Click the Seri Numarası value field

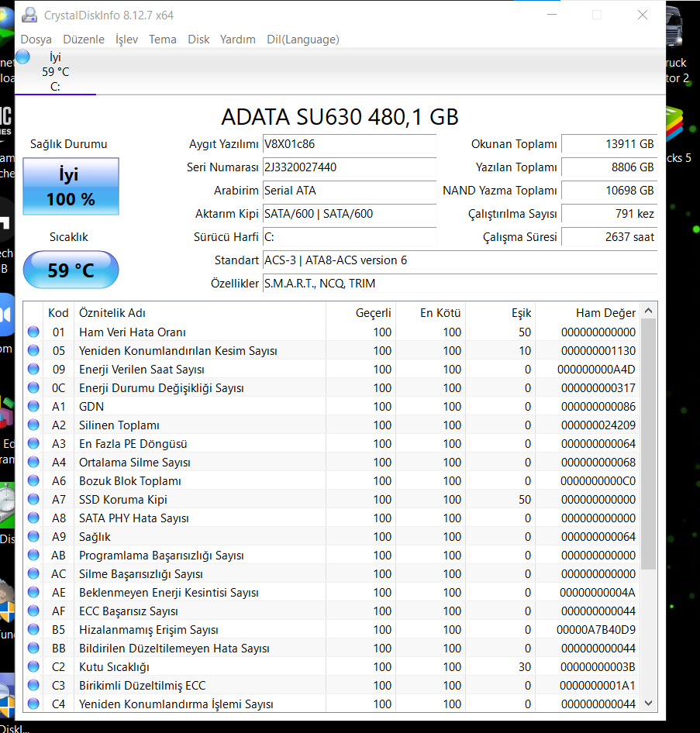coord(349,167)
